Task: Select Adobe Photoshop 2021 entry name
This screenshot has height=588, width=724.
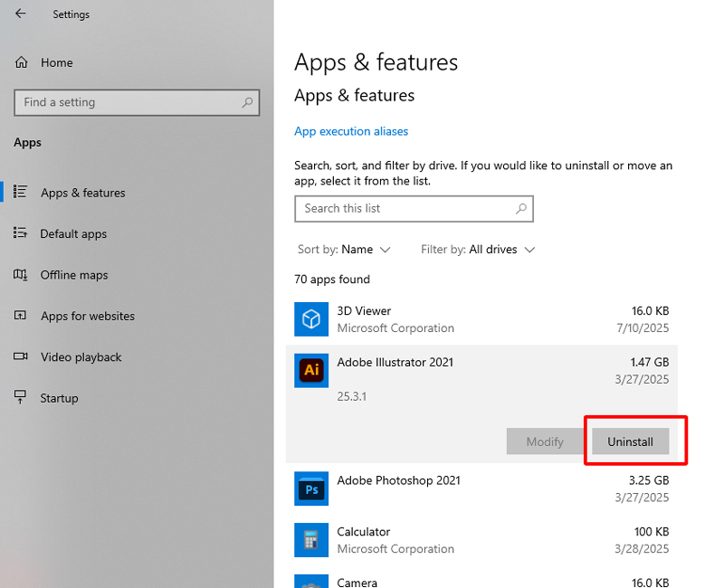Action: (x=398, y=480)
